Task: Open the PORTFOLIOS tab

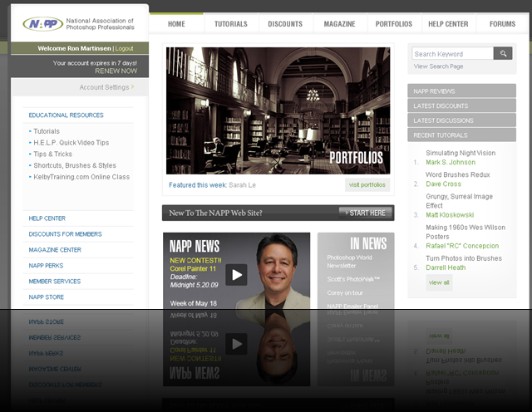Action: (394, 24)
